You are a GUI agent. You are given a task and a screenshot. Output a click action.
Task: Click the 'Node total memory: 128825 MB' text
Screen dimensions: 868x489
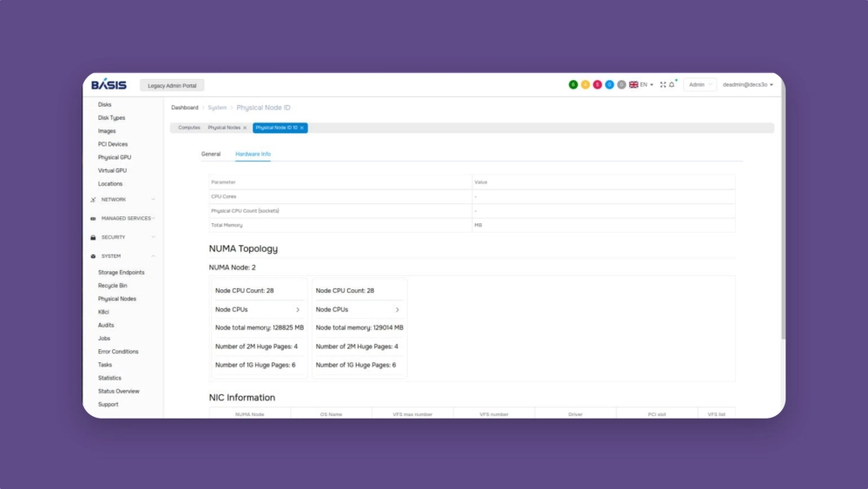(259, 327)
